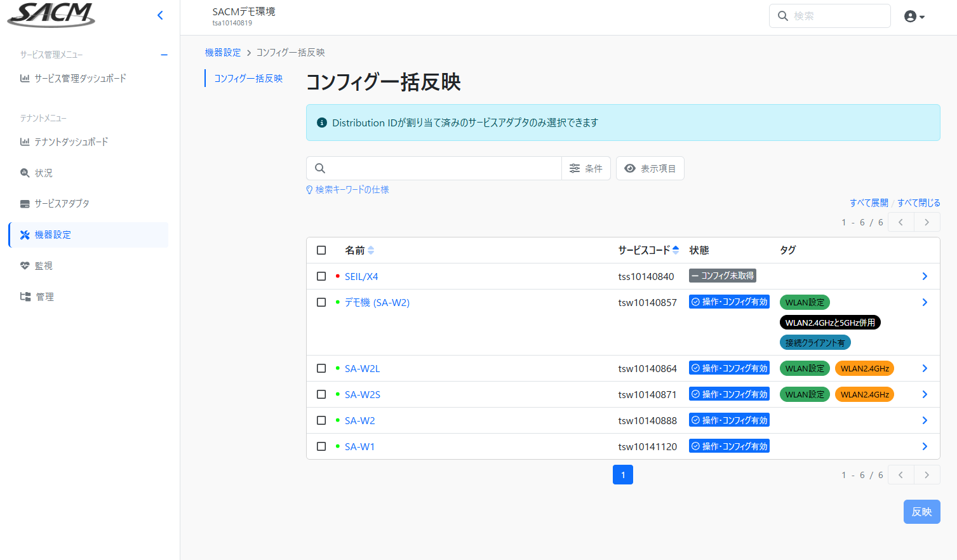Click the SACM logo
This screenshot has height=560, width=957.
click(51, 15)
